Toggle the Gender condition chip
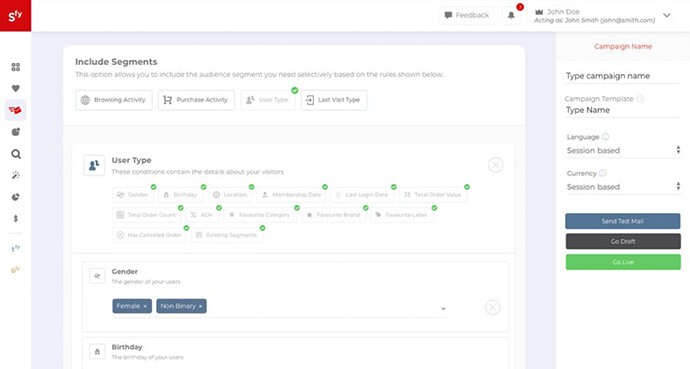The image size is (690, 369). point(132,194)
